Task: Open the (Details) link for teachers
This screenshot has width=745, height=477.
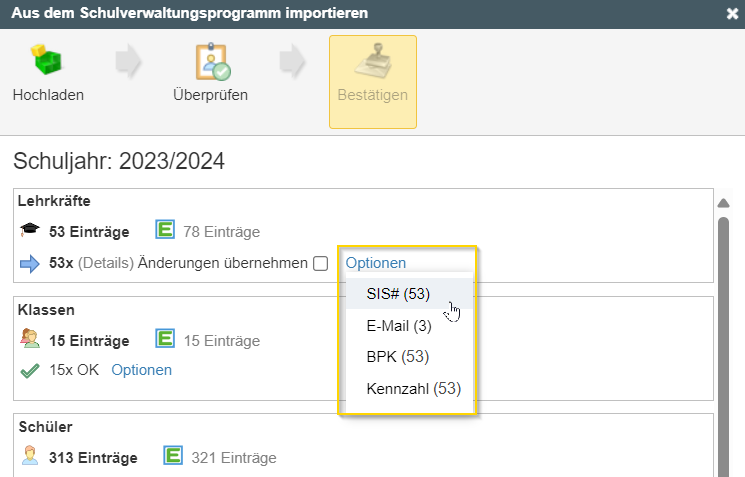Action: 105,263
